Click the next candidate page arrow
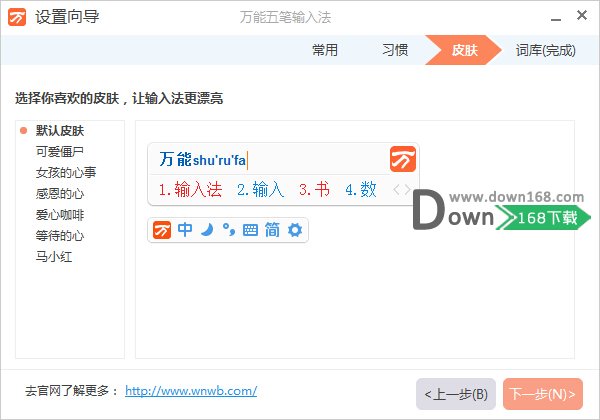The image size is (600, 420). point(408,189)
